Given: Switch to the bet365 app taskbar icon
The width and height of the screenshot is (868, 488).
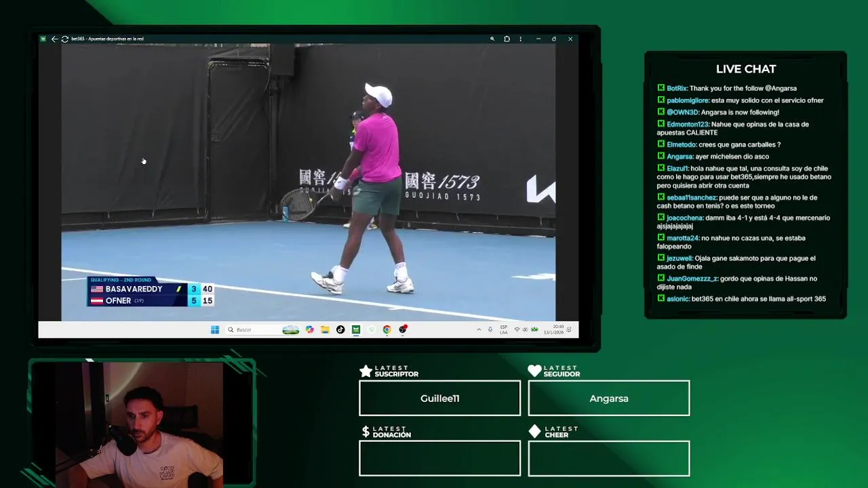Looking at the screenshot, I should 356,329.
